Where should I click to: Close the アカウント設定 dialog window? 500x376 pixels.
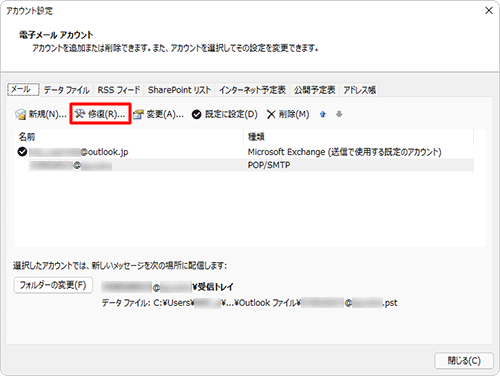point(489,11)
